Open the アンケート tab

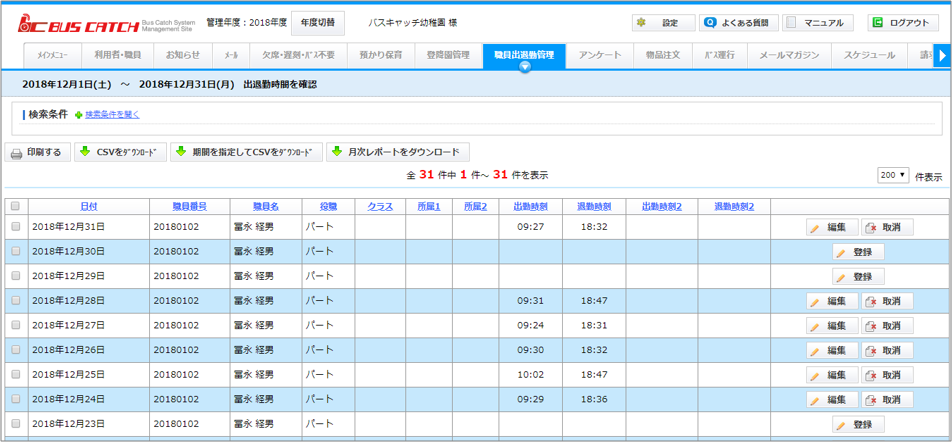coord(600,55)
